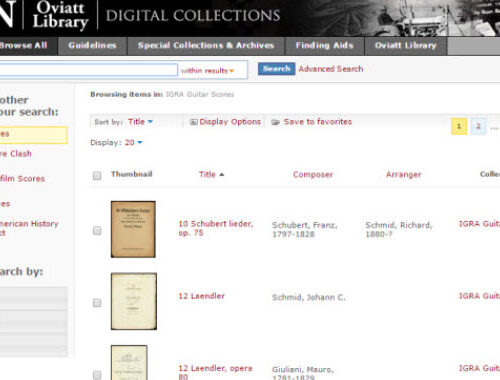This screenshot has width=500, height=380.
Task: Open the 10 Schubert lieder, op. 75 title link
Action: pyautogui.click(x=216, y=228)
